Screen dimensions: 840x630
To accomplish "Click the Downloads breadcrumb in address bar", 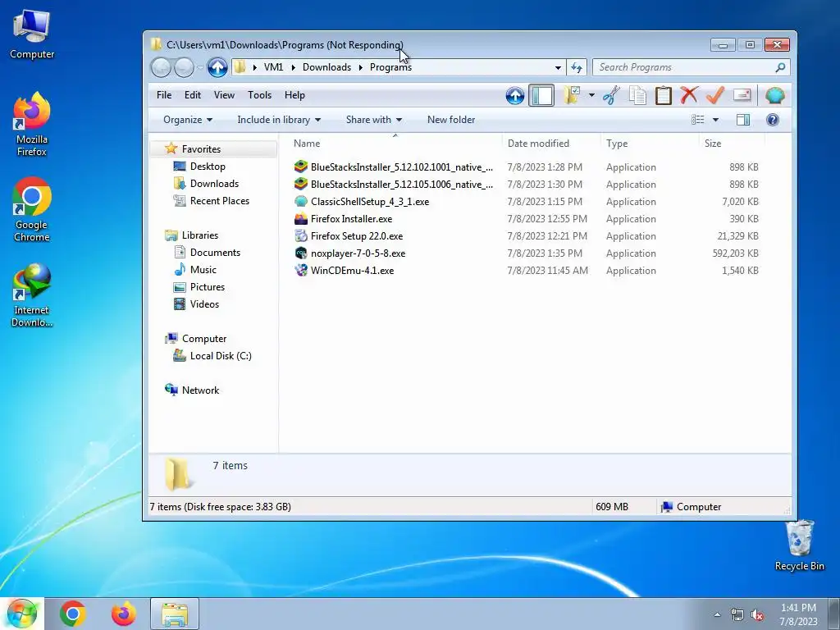I will pos(326,67).
